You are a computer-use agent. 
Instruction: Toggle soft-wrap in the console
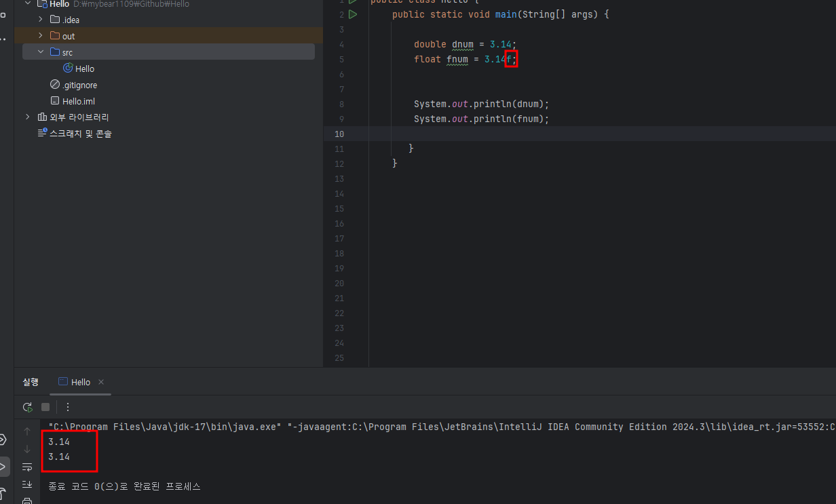tap(27, 467)
